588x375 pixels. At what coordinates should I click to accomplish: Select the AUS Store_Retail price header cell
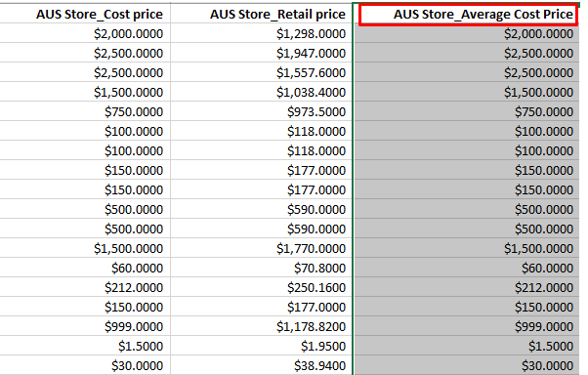tap(262, 14)
